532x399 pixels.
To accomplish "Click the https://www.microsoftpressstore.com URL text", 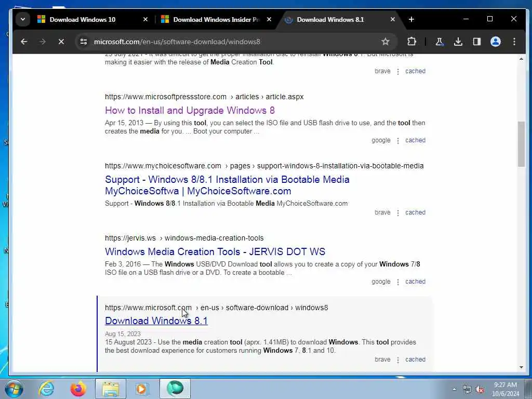I will pyautogui.click(x=166, y=97).
